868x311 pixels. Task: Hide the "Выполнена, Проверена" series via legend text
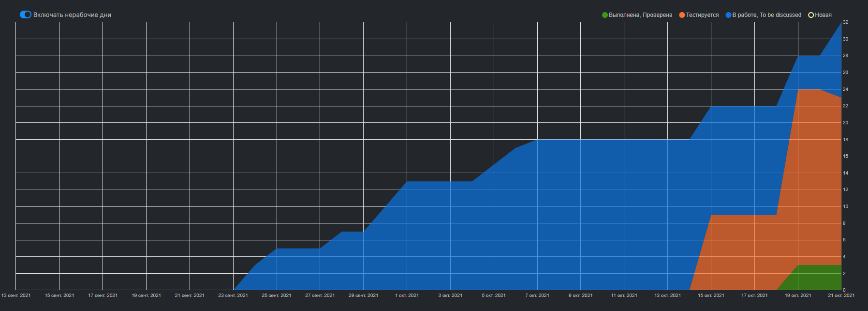[640, 15]
